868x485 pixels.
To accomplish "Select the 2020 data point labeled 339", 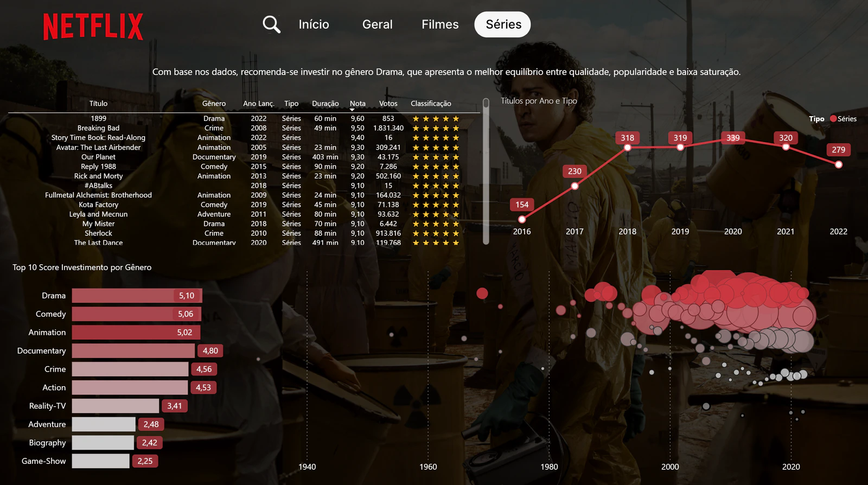I will coord(733,138).
